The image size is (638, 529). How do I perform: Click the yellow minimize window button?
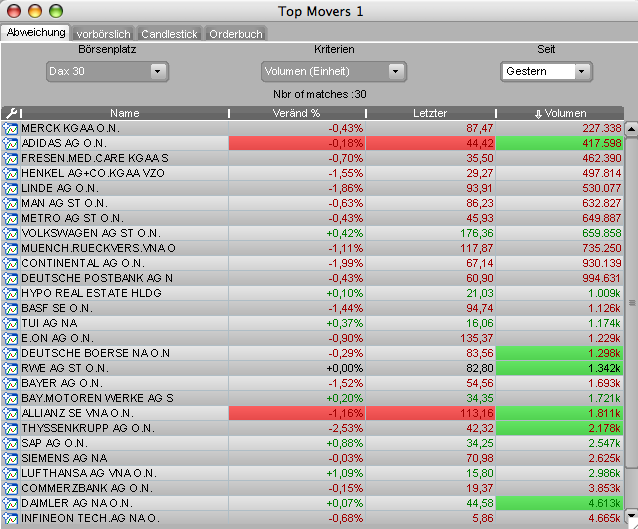(x=35, y=11)
